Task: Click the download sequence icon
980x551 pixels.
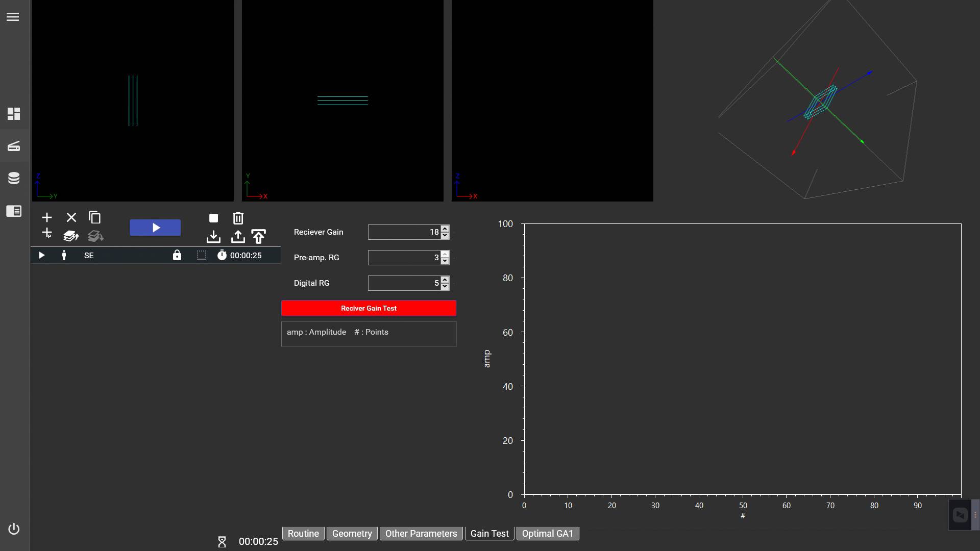Action: click(x=213, y=237)
